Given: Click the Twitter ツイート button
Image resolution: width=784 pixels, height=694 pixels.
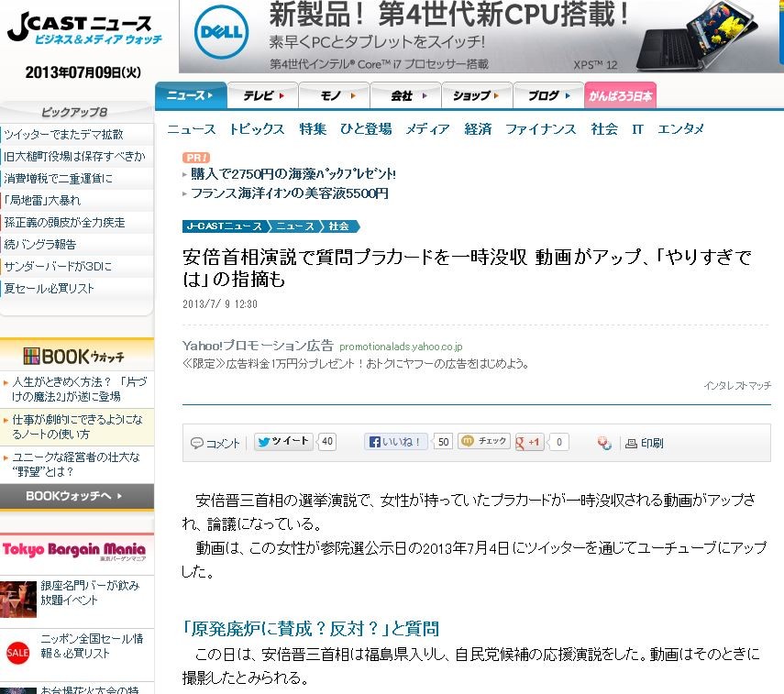Looking at the screenshot, I should tap(283, 442).
